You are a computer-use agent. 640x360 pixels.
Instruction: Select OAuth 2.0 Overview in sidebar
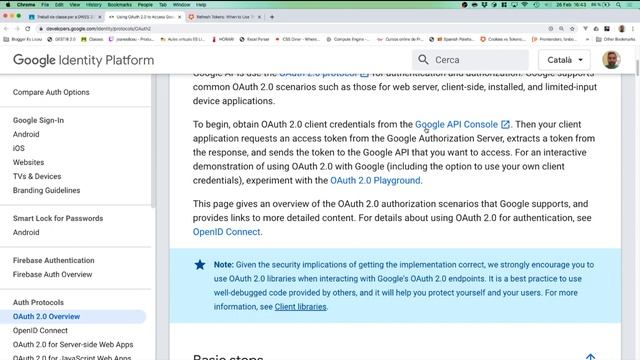coord(46,316)
